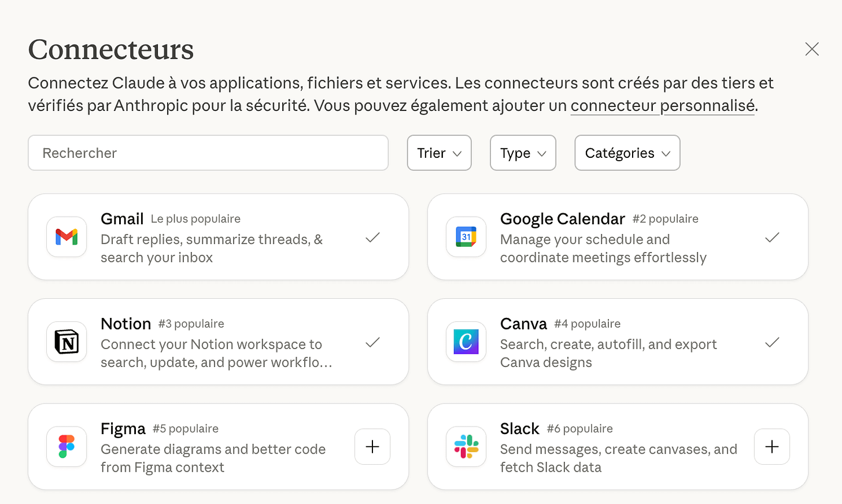The image size is (842, 504).
Task: Click the Slack logo icon
Action: [466, 447]
